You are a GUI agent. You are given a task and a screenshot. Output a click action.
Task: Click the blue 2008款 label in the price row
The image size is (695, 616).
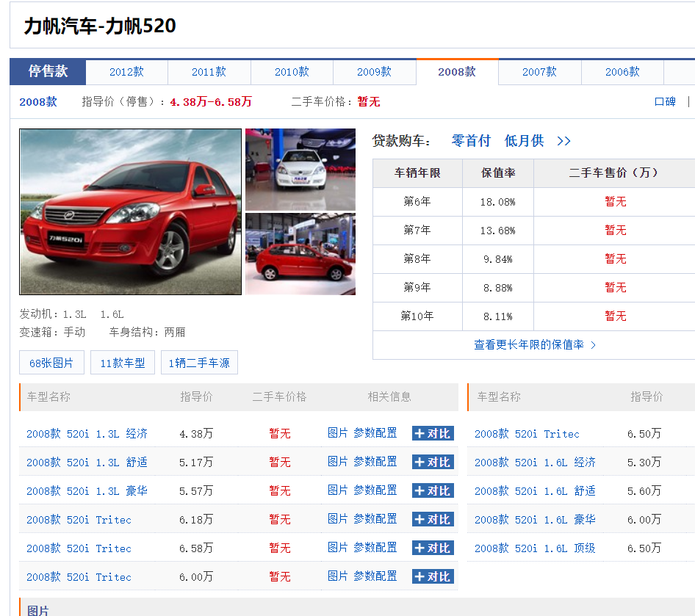(x=38, y=102)
